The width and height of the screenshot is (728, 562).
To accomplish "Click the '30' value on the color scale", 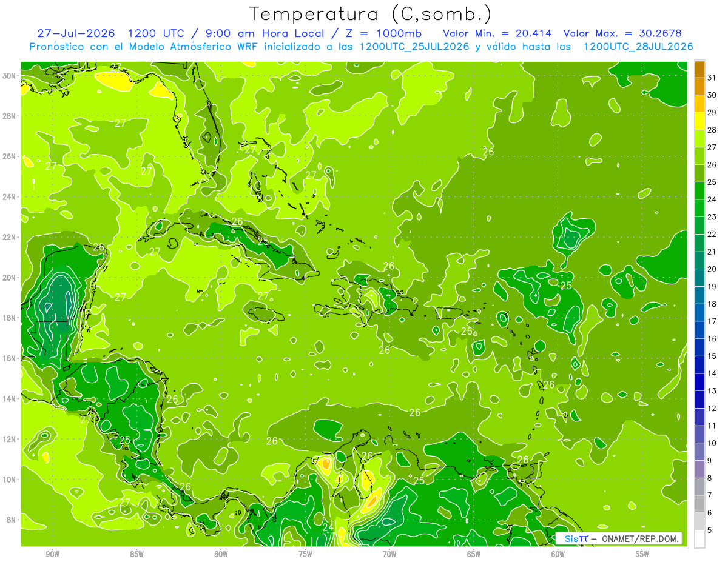I will 712,95.
